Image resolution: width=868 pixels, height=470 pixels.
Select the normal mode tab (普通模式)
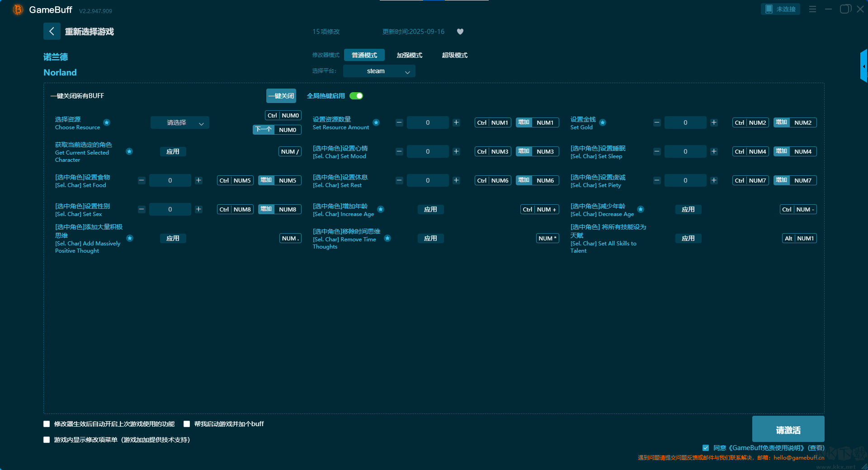pos(364,55)
